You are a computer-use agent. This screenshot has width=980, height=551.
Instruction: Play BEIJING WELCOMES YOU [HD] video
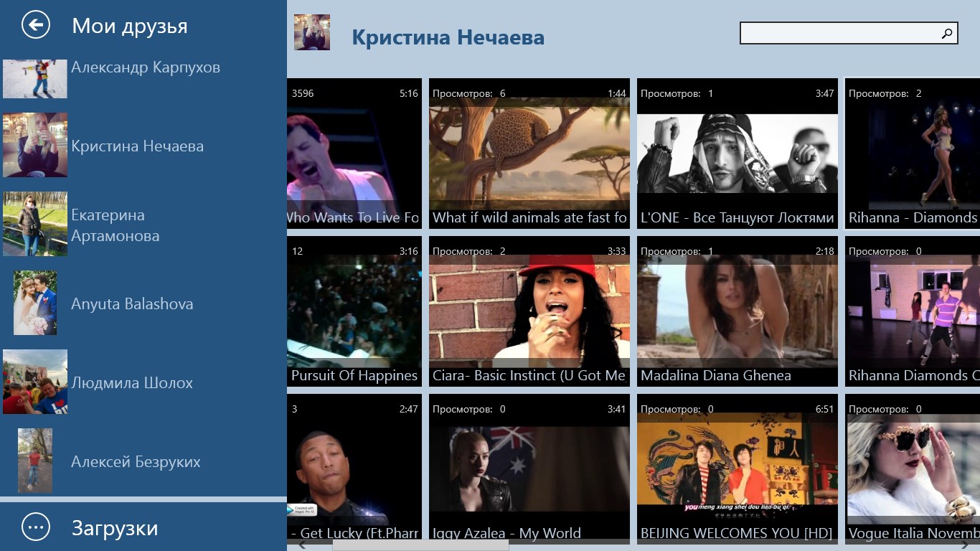click(x=738, y=469)
